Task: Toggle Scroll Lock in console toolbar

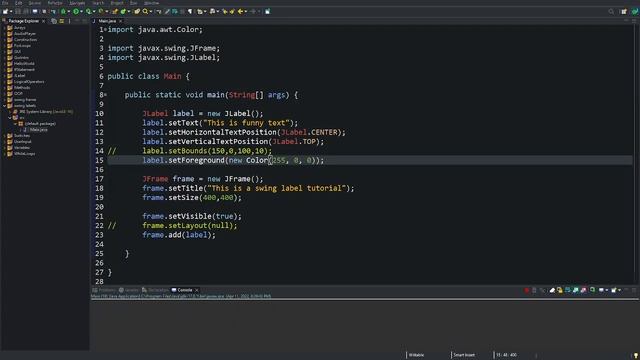Action: tap(560, 290)
